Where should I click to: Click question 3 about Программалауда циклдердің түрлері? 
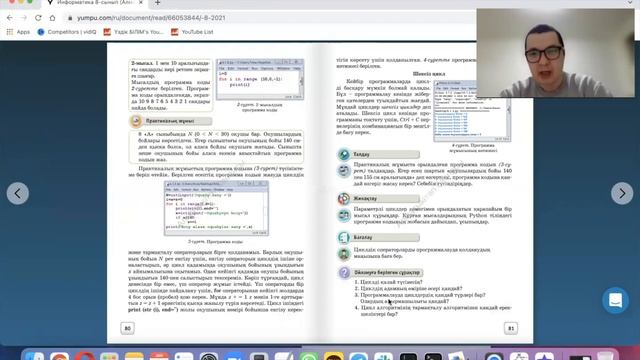click(420, 298)
